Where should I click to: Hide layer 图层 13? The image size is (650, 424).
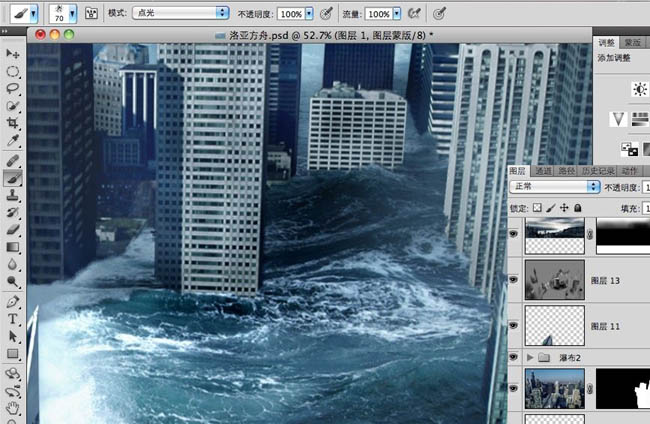[x=514, y=281]
